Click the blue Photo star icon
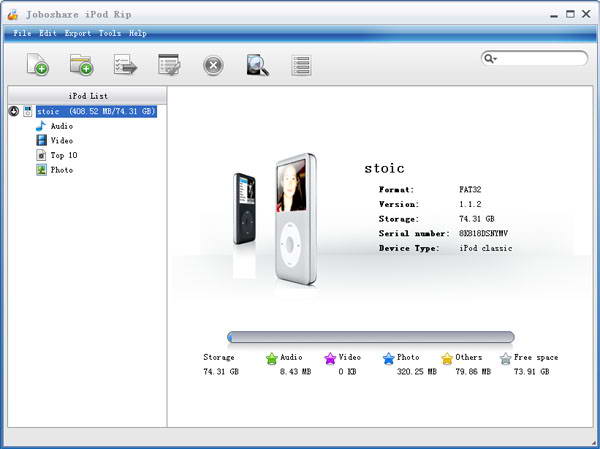Viewport: 600px width, 449px height. [388, 359]
